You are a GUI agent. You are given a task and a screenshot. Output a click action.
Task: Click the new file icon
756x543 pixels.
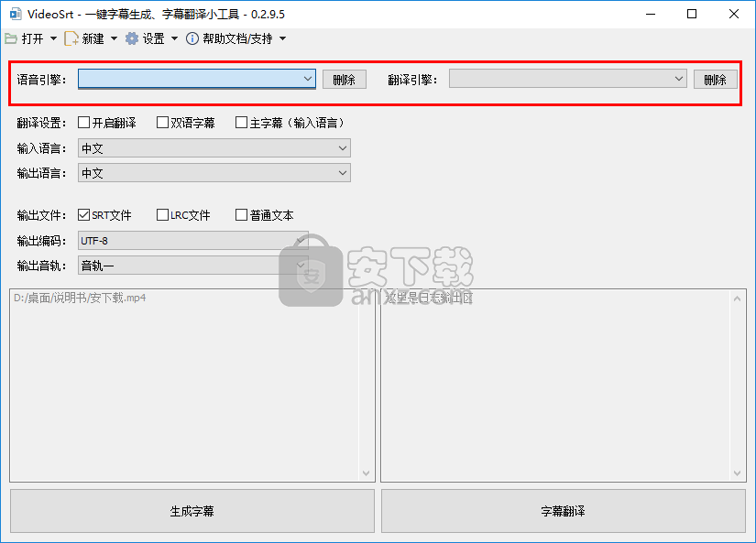[71, 38]
